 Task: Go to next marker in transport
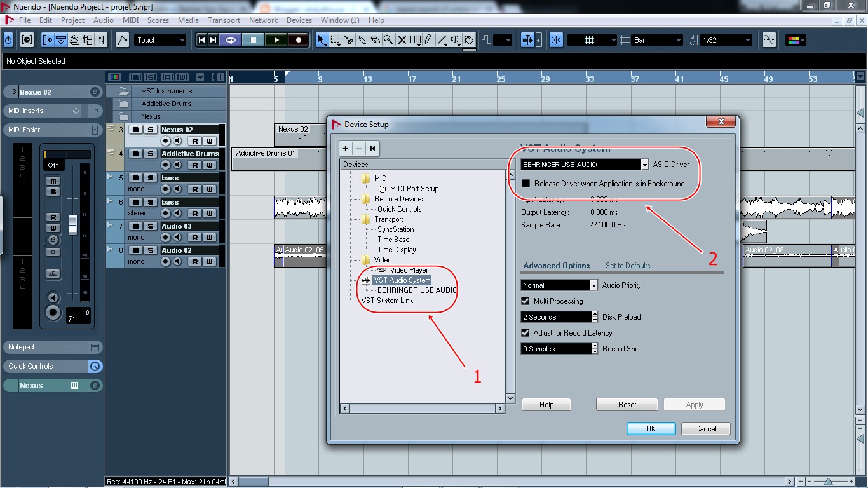pos(214,40)
